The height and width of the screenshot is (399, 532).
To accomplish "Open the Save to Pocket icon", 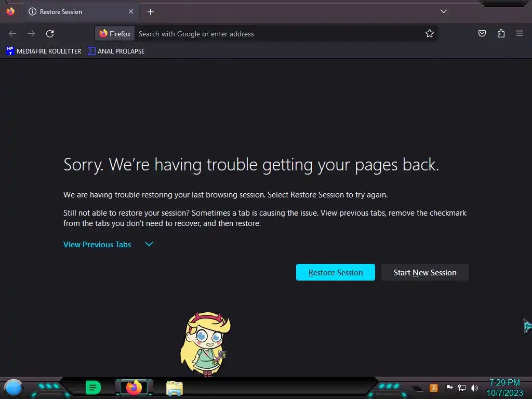I will point(482,33).
